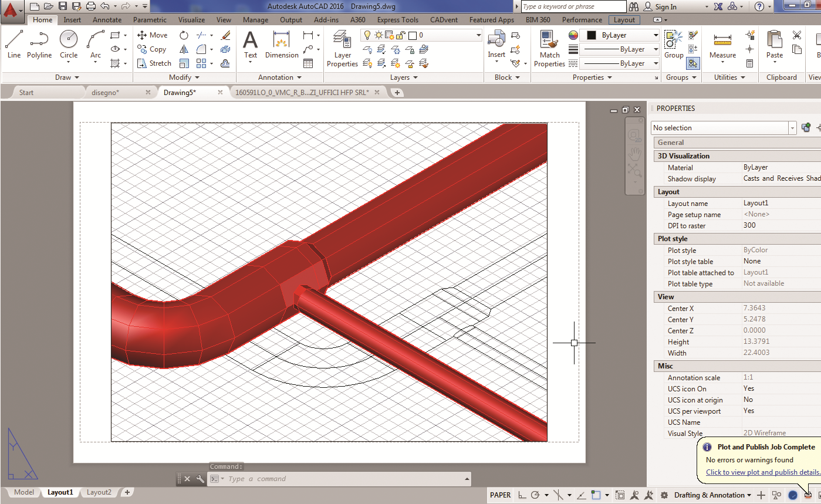Click the plot and publish details link
Screen dimensions: 821x504
pyautogui.click(x=762, y=472)
